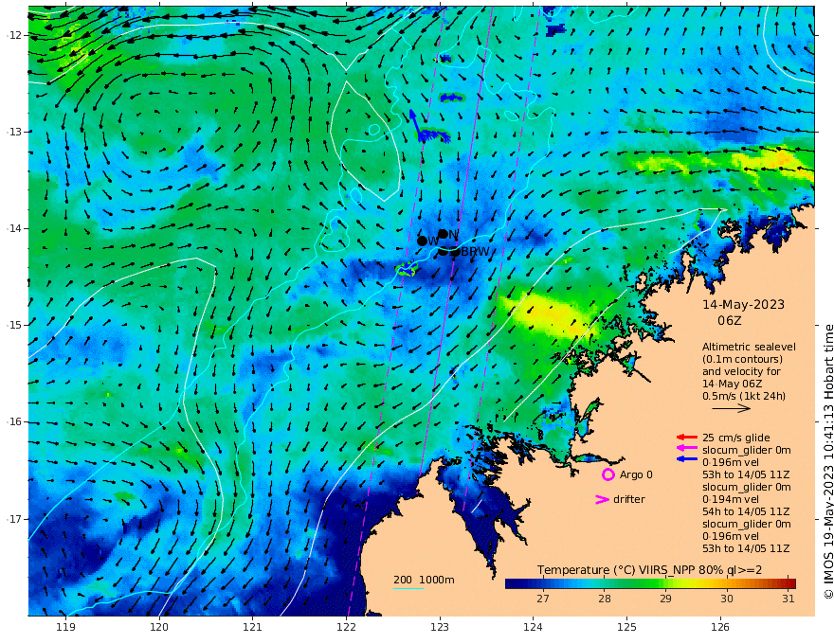834x644 pixels.
Task: Click the colorbar tick label 27
Action: (542, 599)
